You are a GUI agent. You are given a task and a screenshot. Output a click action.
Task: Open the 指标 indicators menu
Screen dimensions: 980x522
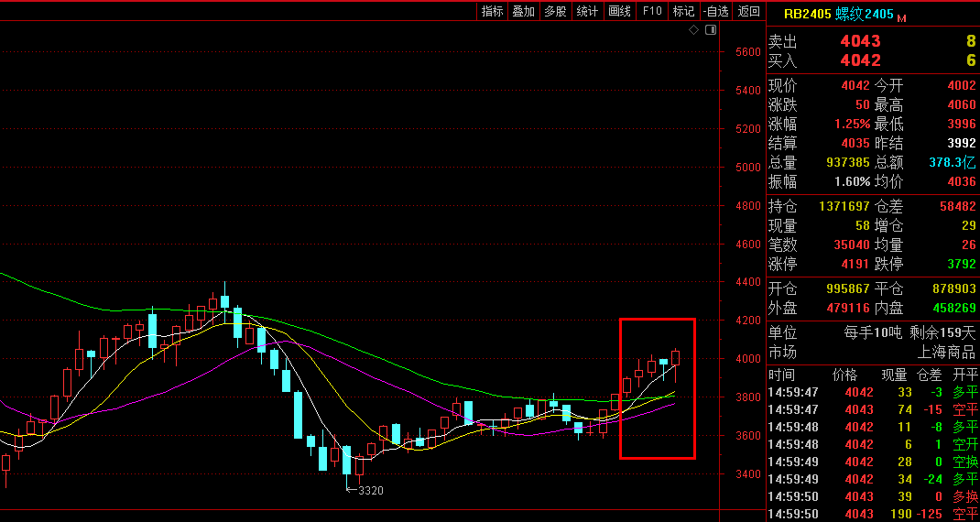[493, 11]
